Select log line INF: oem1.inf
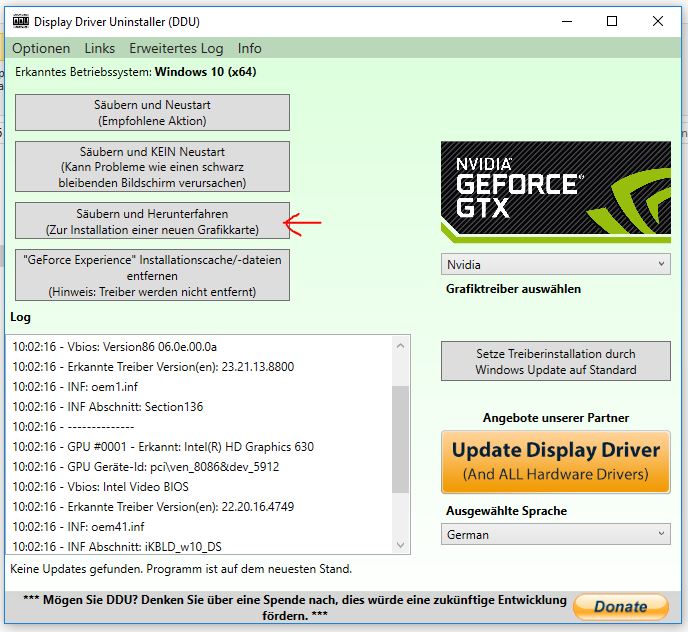This screenshot has height=632, width=688. pyautogui.click(x=75, y=387)
